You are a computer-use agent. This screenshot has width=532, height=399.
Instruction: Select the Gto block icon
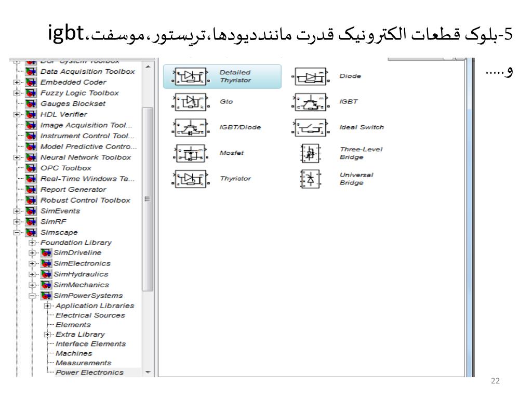click(x=191, y=102)
